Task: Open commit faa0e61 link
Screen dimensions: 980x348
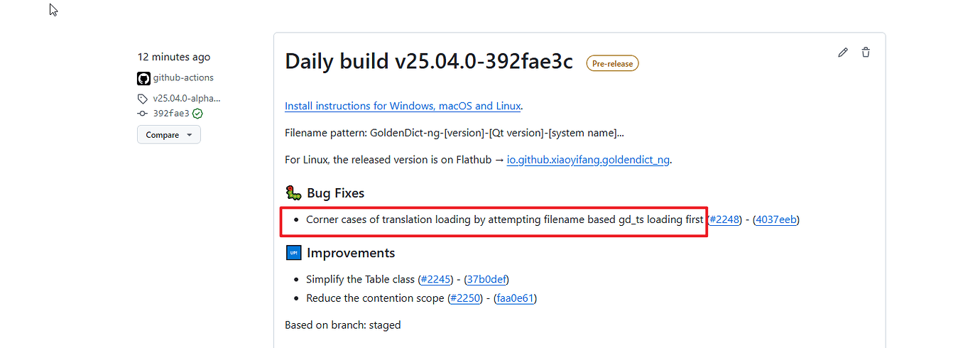Action: [515, 298]
